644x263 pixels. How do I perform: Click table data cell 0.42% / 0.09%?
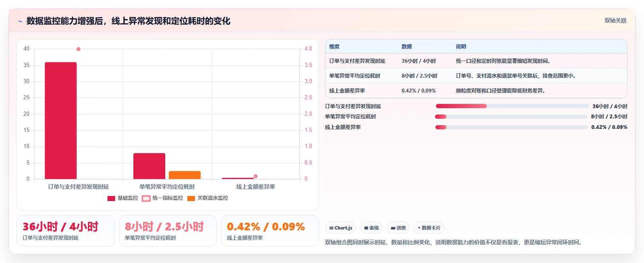point(418,90)
